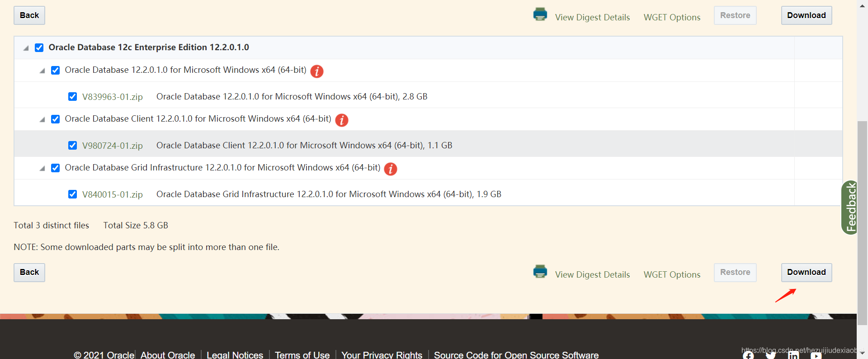Collapse Grid Infrastructure node
The width and height of the screenshot is (868, 359).
(42, 168)
